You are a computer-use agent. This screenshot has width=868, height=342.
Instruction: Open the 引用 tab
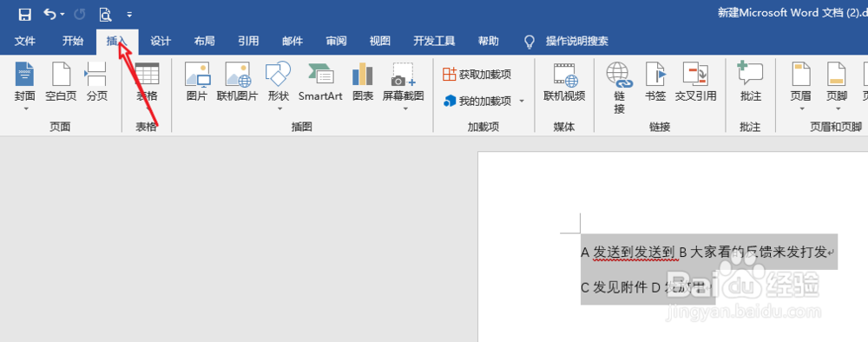(248, 41)
